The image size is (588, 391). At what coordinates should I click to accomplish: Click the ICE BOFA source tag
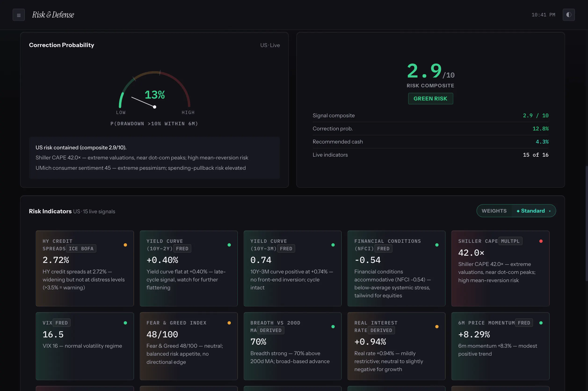pos(81,249)
